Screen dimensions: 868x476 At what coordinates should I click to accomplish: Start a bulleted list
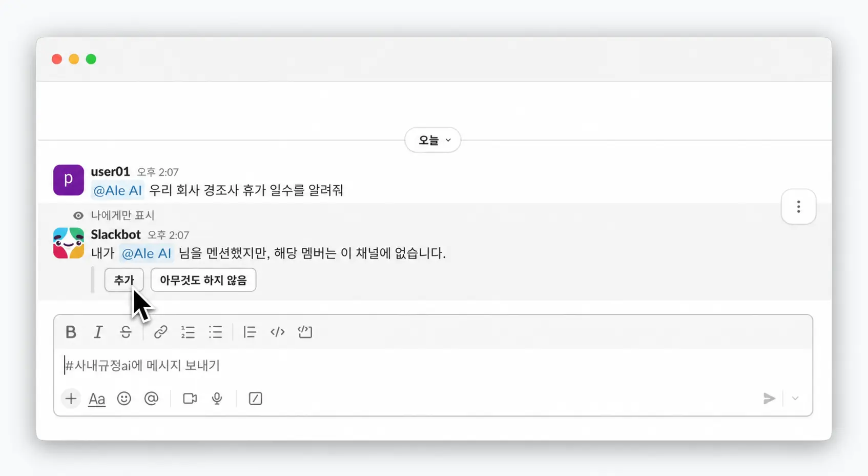[216, 332]
